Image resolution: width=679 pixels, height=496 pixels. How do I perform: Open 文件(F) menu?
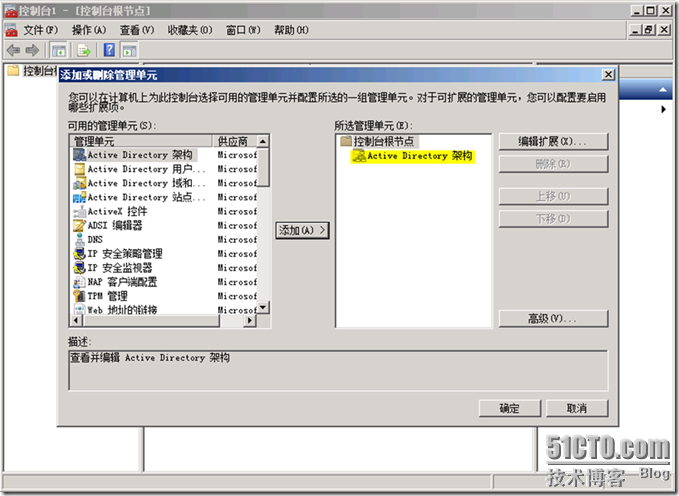[41, 30]
